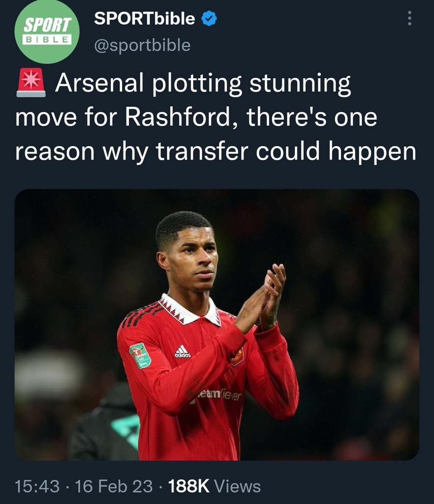Click the TeamViewer sponsor text on the jersey
Image resolution: width=434 pixels, height=504 pixels.
220,394
